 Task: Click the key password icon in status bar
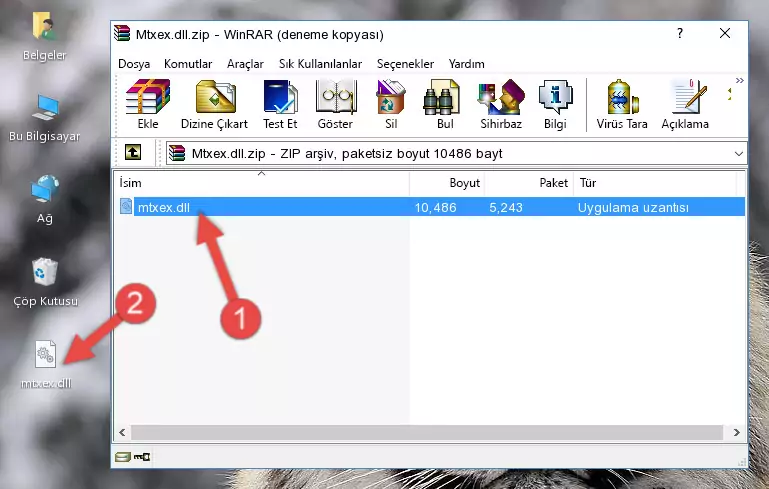[x=142, y=457]
